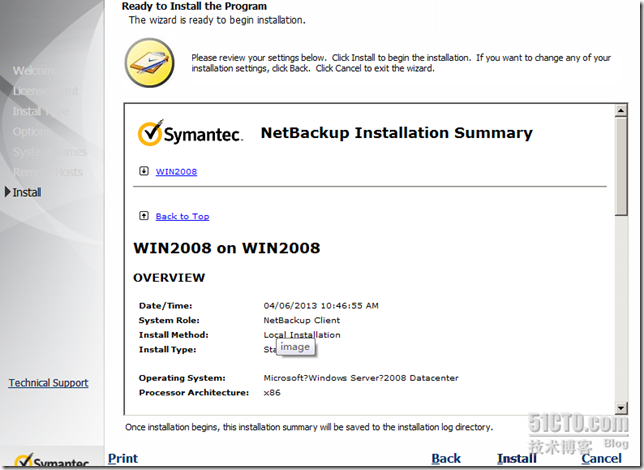The height and width of the screenshot is (470, 644).
Task: Open the Technical Support link
Action: pos(48,383)
